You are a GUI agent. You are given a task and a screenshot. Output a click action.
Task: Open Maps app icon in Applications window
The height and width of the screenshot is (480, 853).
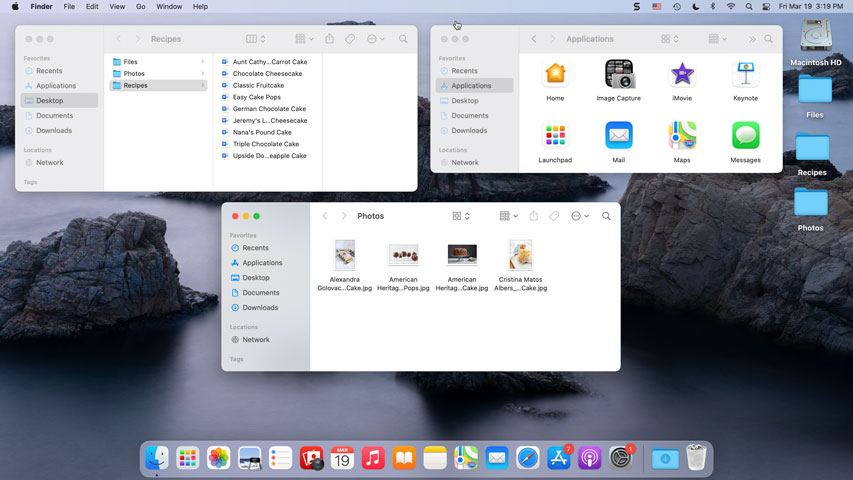point(682,136)
